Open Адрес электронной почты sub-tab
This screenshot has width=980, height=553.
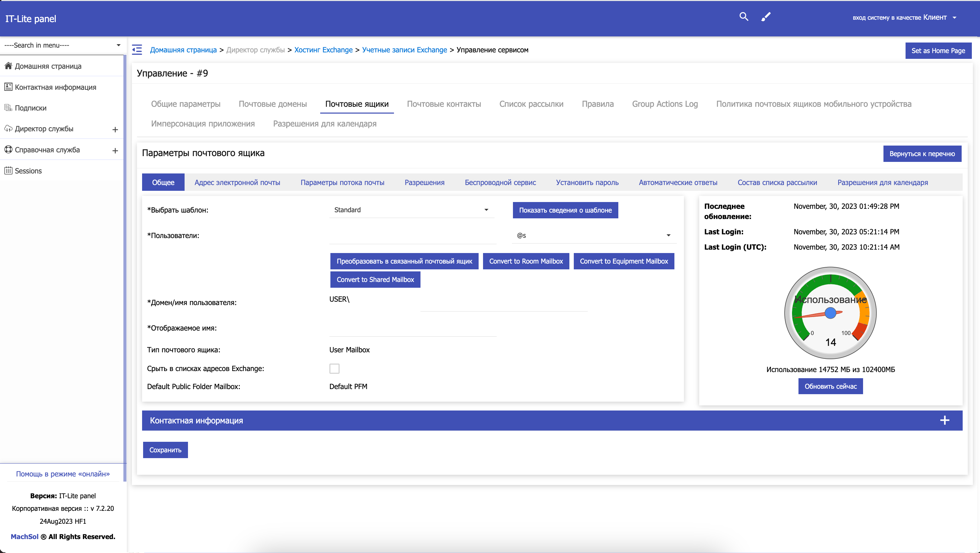(x=237, y=182)
